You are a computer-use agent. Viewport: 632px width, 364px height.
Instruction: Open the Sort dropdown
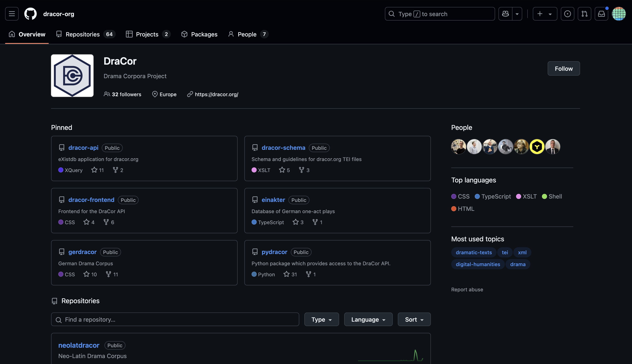pos(414,320)
